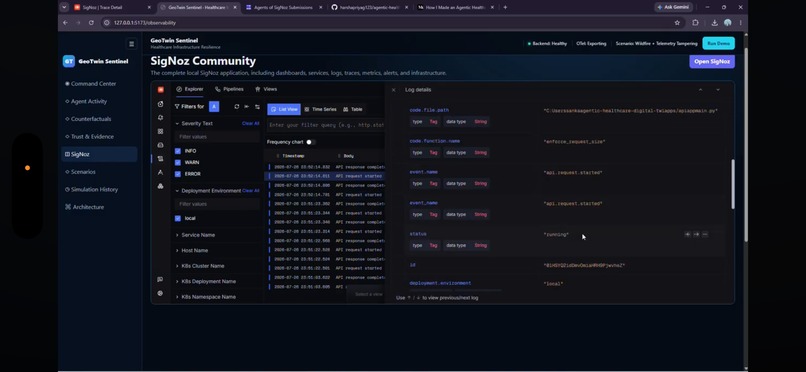Bookmark this page with the star icon

(677, 23)
